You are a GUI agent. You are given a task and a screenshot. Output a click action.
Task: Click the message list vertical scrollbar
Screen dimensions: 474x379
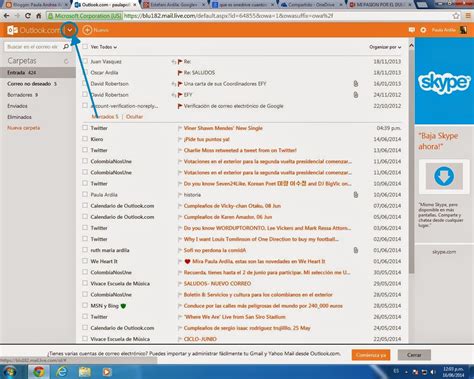point(411,162)
